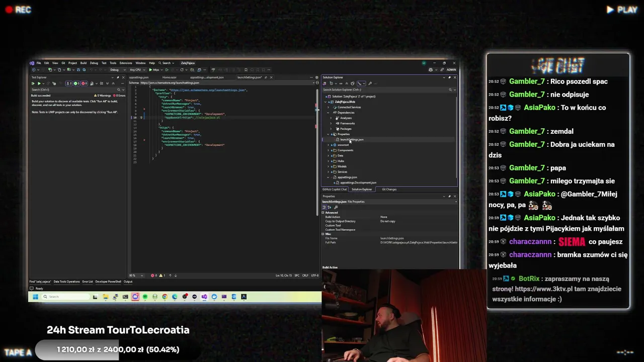Open the Extensions menu

click(126, 63)
